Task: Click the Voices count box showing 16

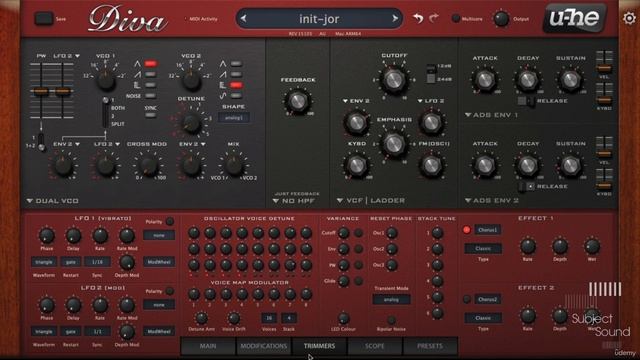Action: pyautogui.click(x=269, y=318)
